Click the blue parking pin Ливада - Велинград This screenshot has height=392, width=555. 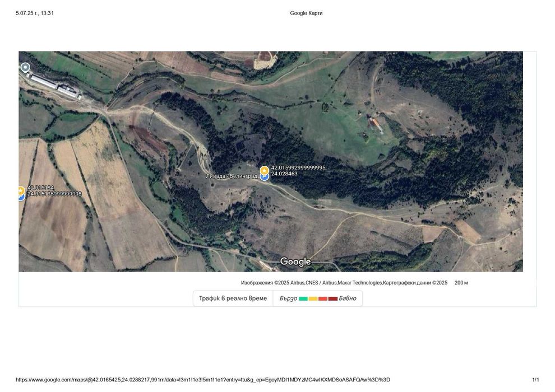pos(265,177)
